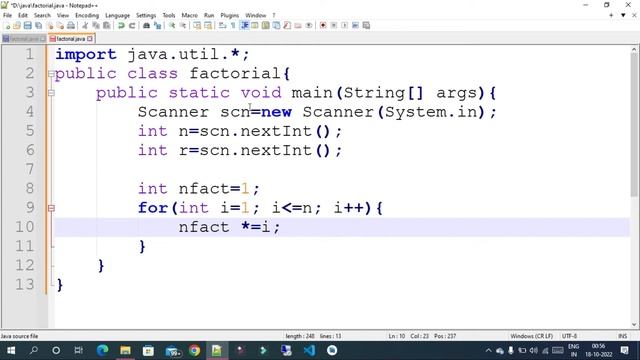Image resolution: width=640 pixels, height=360 pixels.
Task: Click the Close All toolbar icon
Action: (60, 25)
